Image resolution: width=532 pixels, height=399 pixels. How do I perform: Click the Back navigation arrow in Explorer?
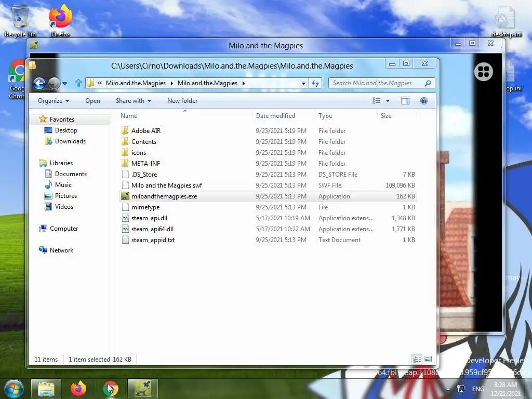(39, 83)
